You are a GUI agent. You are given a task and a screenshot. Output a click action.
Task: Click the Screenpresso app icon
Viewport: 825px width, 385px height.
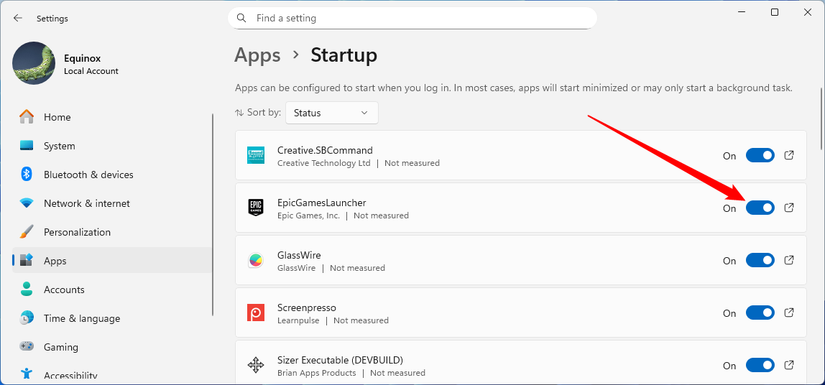[256, 313]
